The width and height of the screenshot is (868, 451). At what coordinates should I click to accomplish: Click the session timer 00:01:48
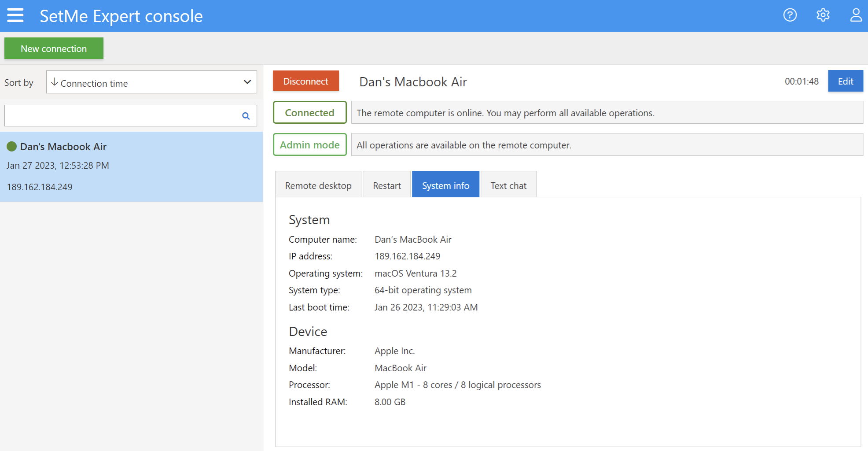coord(802,81)
